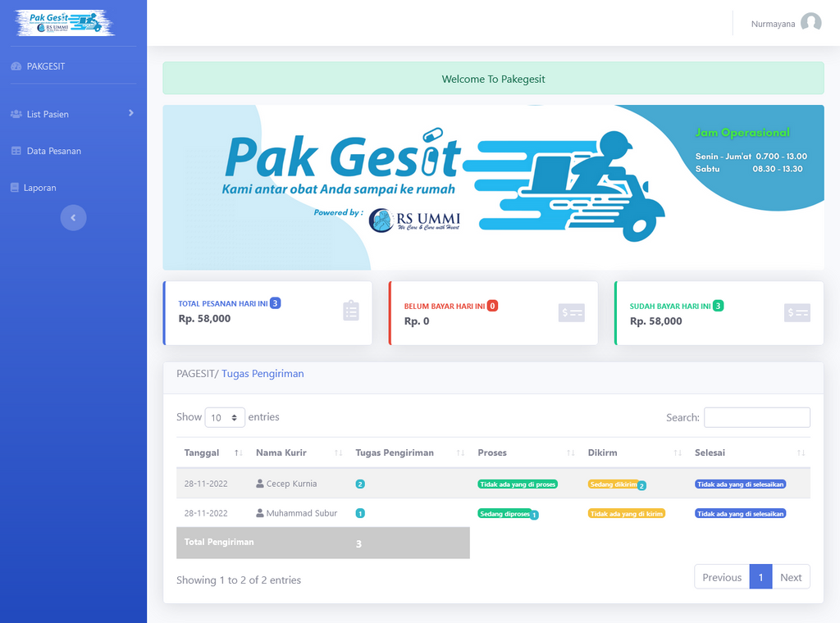The height and width of the screenshot is (623, 840).
Task: Collapse the sidebar with the round arrow button
Action: pyautogui.click(x=73, y=218)
